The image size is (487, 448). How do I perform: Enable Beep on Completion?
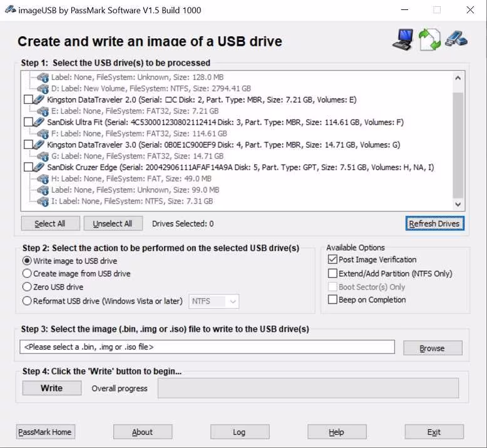tap(332, 300)
